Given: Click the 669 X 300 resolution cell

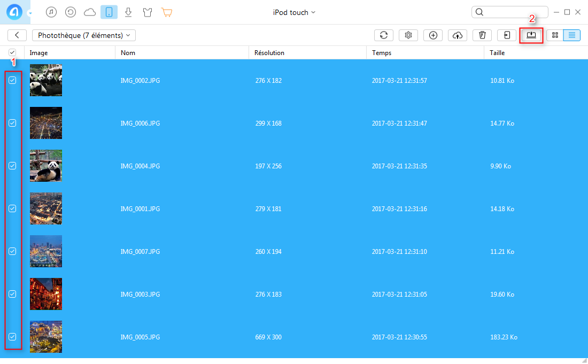Looking at the screenshot, I should click(268, 337).
